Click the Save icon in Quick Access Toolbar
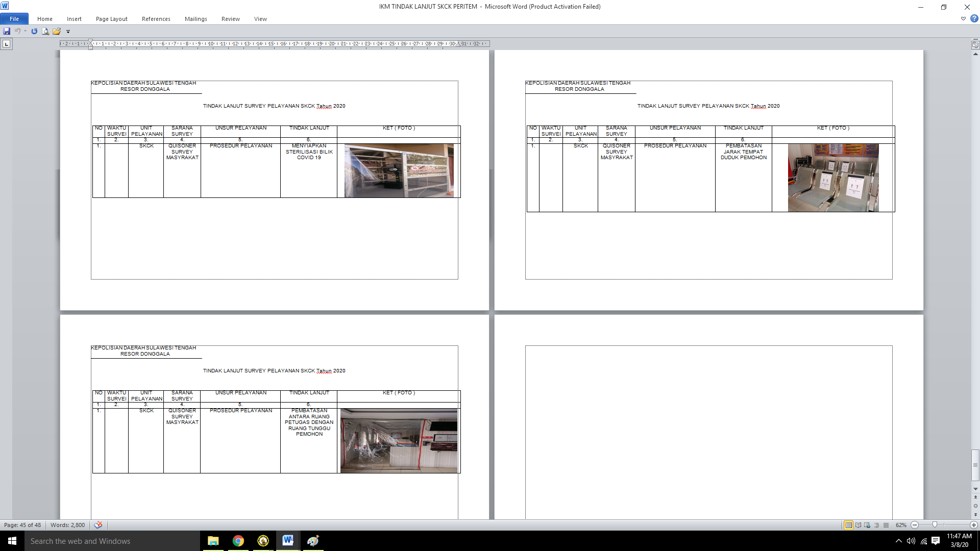Image resolution: width=980 pixels, height=551 pixels. pos(7,31)
